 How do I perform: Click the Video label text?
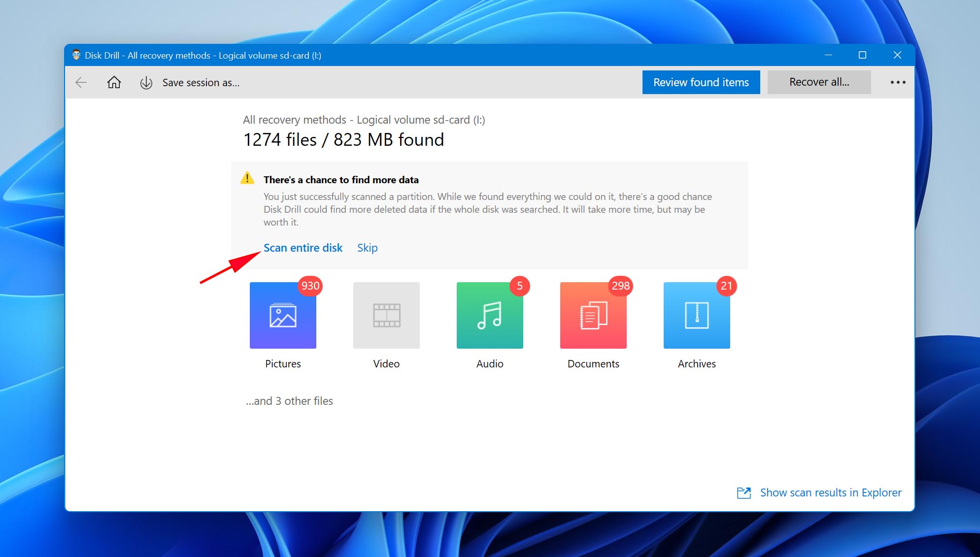click(x=386, y=363)
